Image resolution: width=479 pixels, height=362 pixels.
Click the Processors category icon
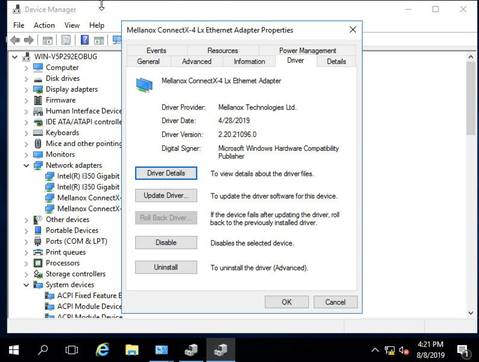(x=38, y=263)
